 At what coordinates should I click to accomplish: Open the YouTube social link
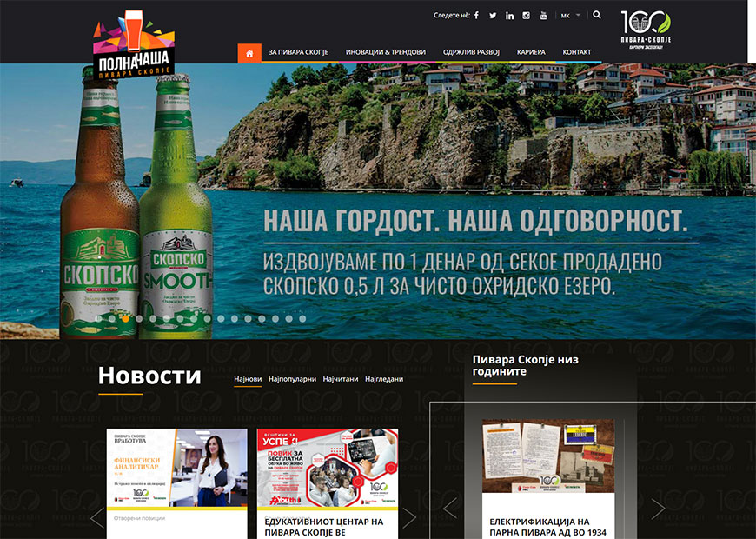[x=543, y=16]
